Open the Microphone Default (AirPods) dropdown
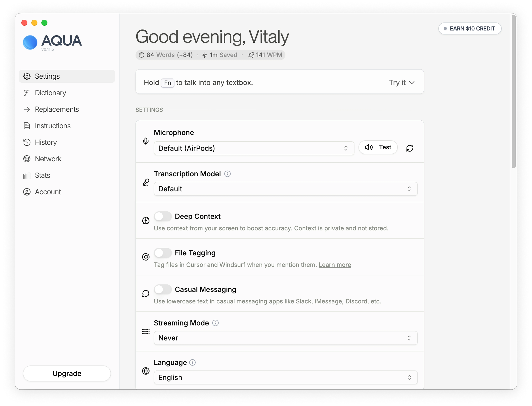The image size is (532, 406). coord(254,148)
